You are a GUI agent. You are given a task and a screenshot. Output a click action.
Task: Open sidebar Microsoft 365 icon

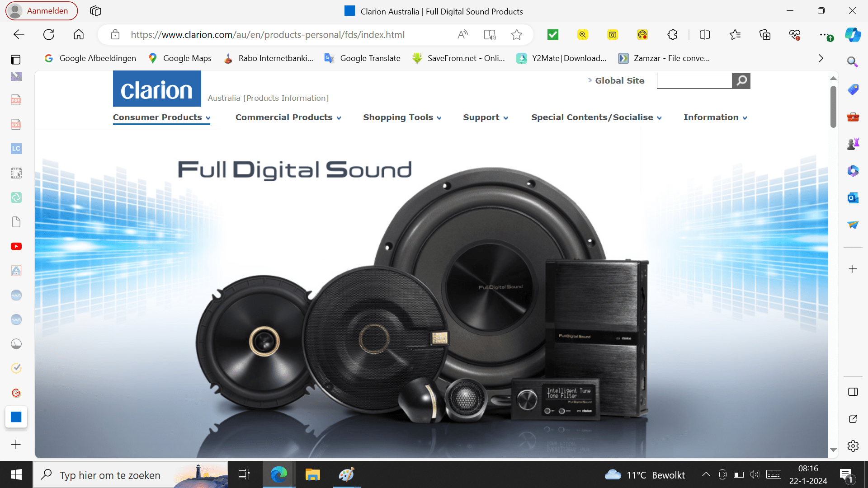853,171
